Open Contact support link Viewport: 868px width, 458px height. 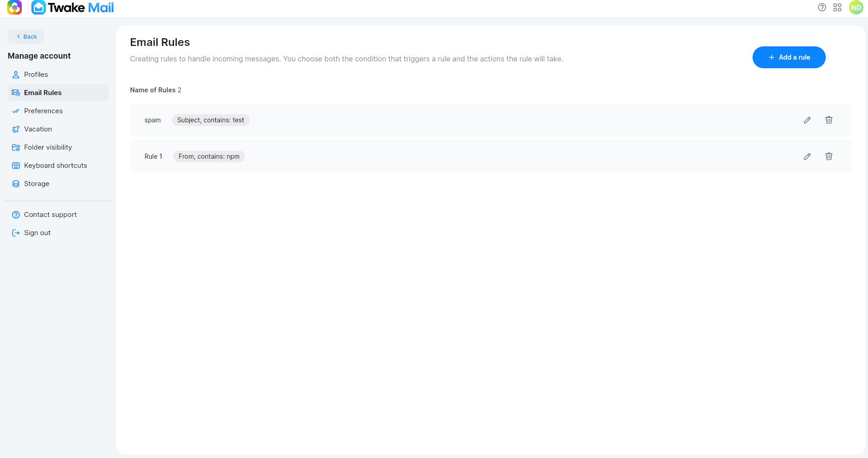(x=58, y=215)
